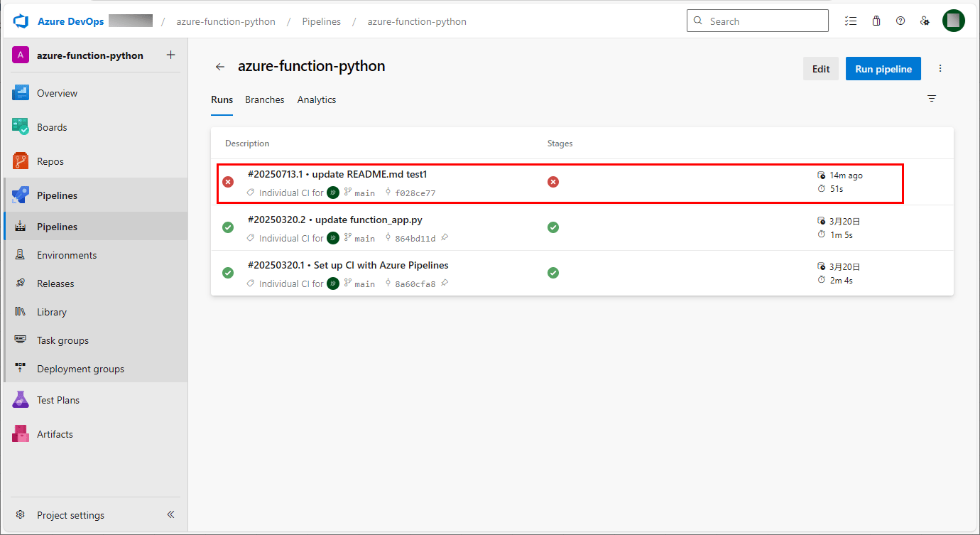This screenshot has width=980, height=535.
Task: Click the succeeded status icon of run #20250320.1
Action: tap(228, 273)
